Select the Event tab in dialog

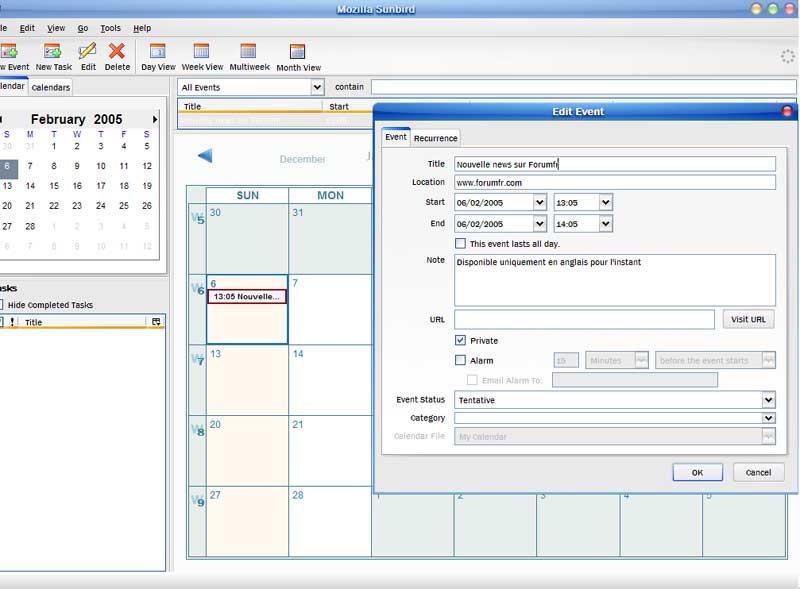(x=396, y=137)
